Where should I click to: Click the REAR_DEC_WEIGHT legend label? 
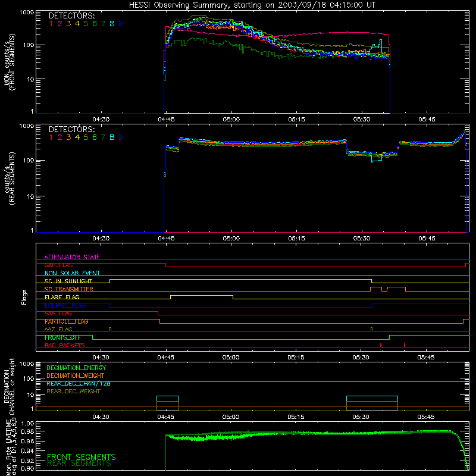pyautogui.click(x=73, y=392)
